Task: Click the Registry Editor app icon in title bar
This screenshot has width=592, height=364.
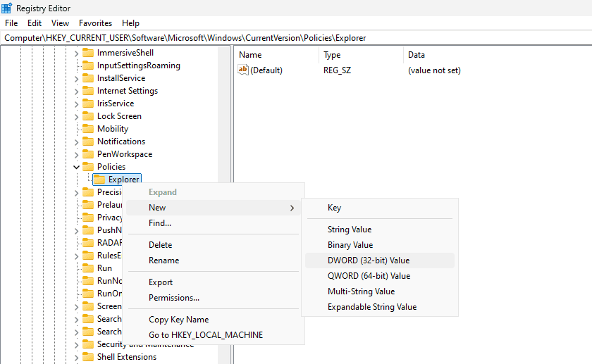Action: tap(7, 8)
